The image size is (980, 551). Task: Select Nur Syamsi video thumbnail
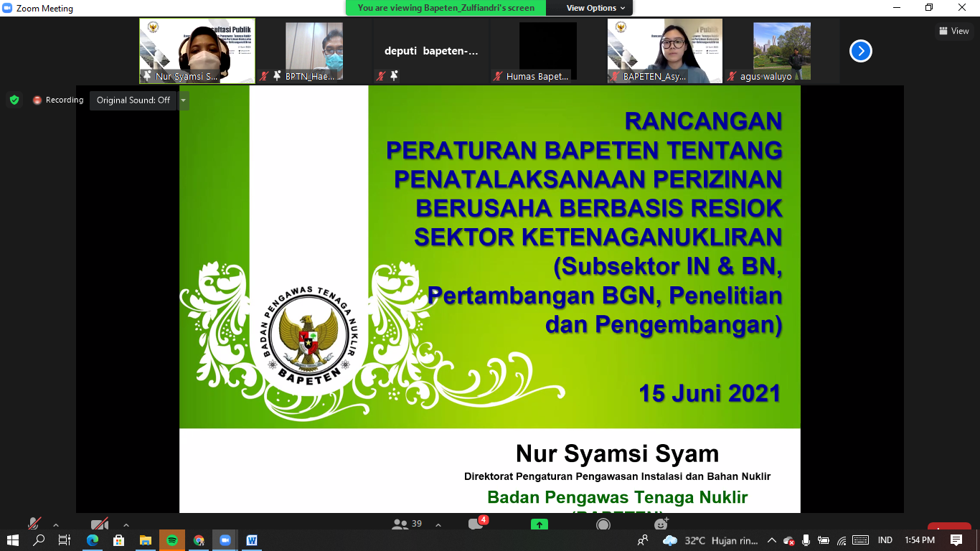pos(197,51)
